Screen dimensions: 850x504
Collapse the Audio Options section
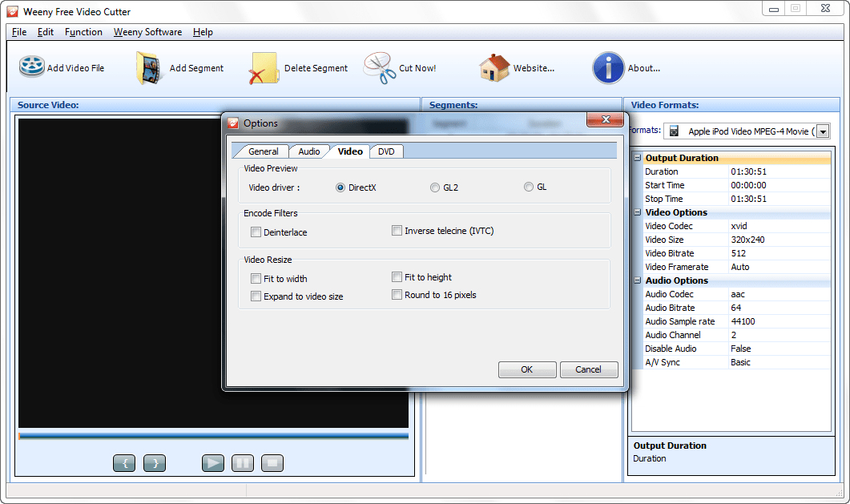point(638,280)
